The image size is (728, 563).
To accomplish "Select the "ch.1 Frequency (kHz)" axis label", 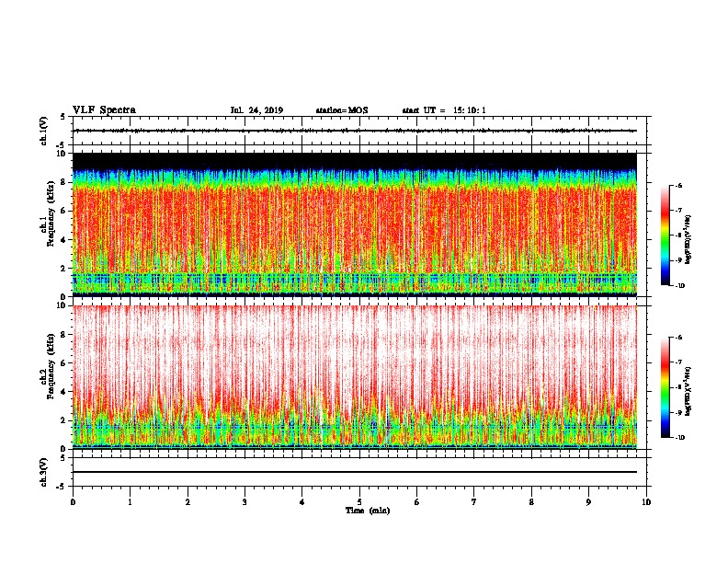I will (47, 213).
